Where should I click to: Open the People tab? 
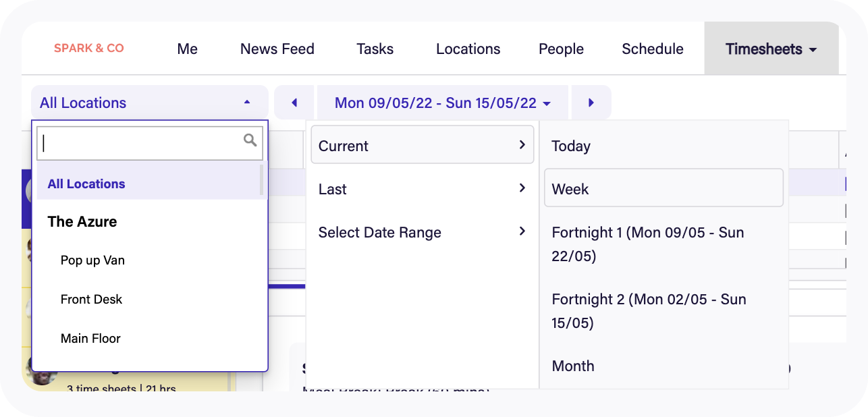(562, 49)
